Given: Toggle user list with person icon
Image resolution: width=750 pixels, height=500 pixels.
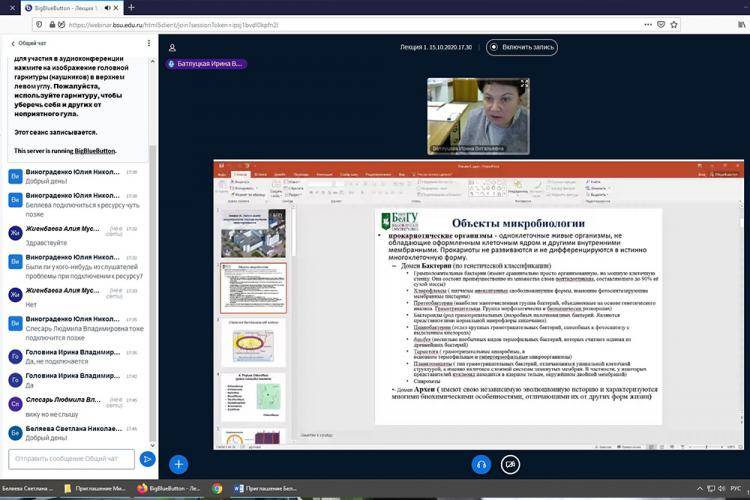Looking at the screenshot, I should point(172,47).
